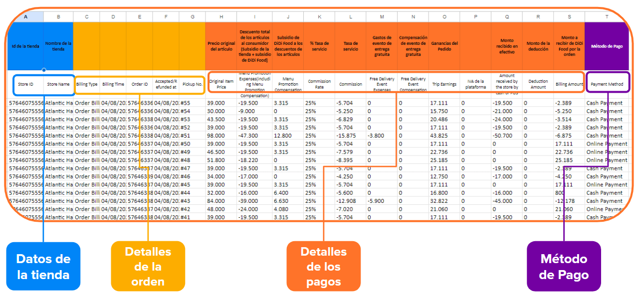
Task: Select the 'Pickup No.' cell
Action: coord(192,84)
